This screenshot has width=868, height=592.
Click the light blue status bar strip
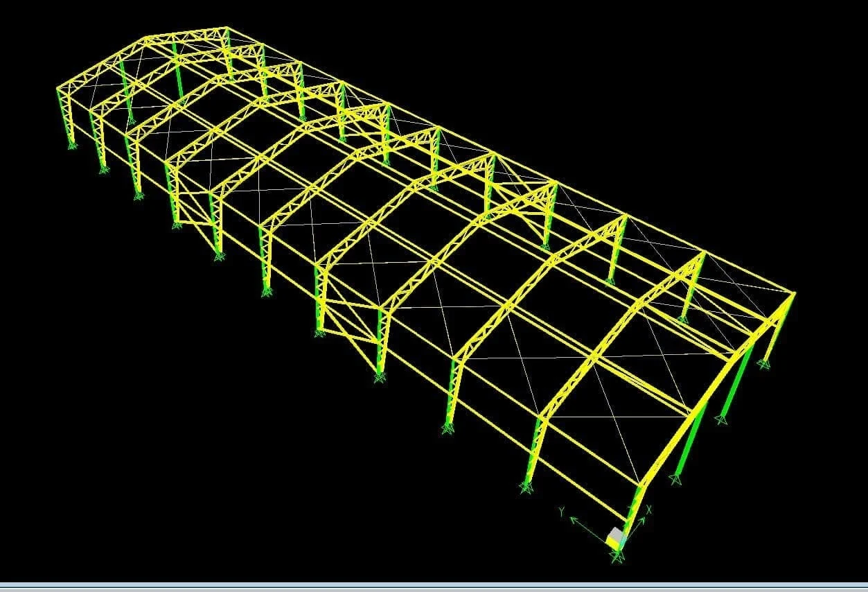434,587
